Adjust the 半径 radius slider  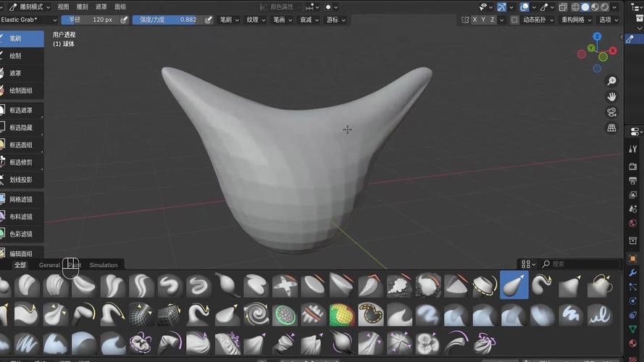[x=91, y=20]
